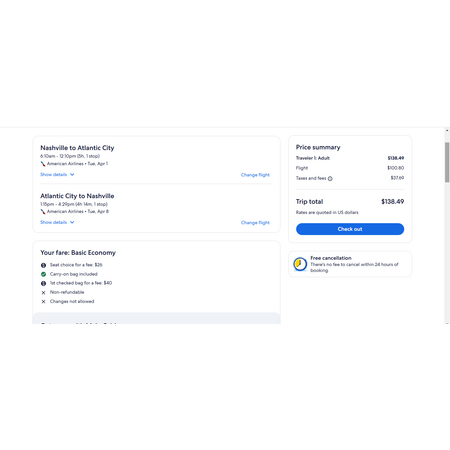
Task: Click the 1st checked bag fee icon
Action: point(43,283)
